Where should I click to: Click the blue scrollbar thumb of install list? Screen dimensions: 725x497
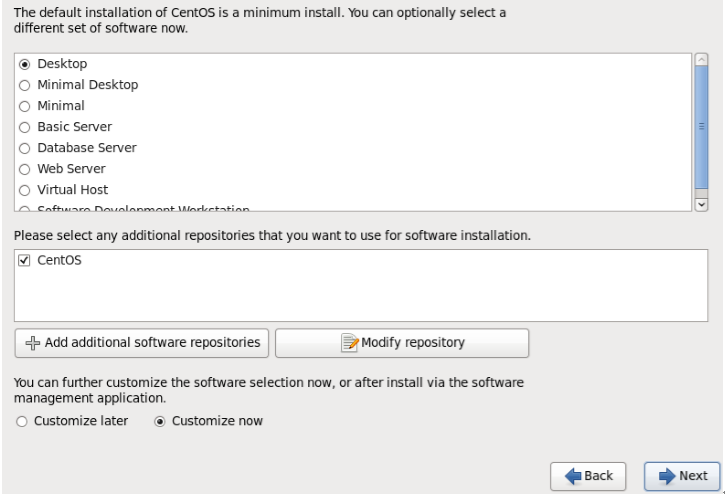click(x=701, y=127)
